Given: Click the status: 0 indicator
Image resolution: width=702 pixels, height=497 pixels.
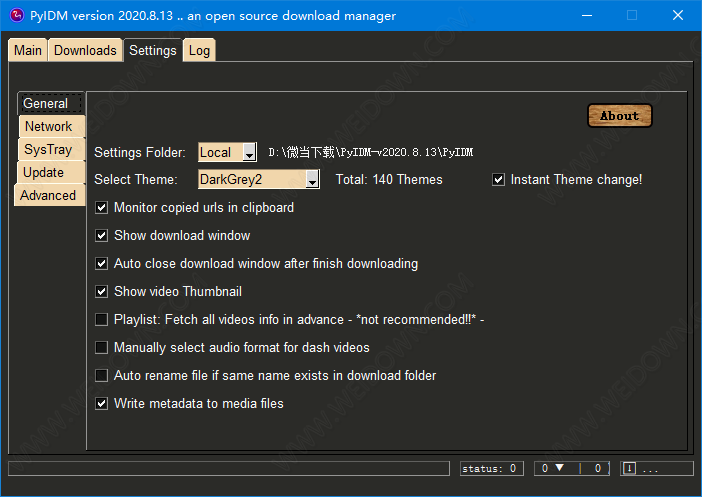Looking at the screenshot, I should pyautogui.click(x=492, y=468).
